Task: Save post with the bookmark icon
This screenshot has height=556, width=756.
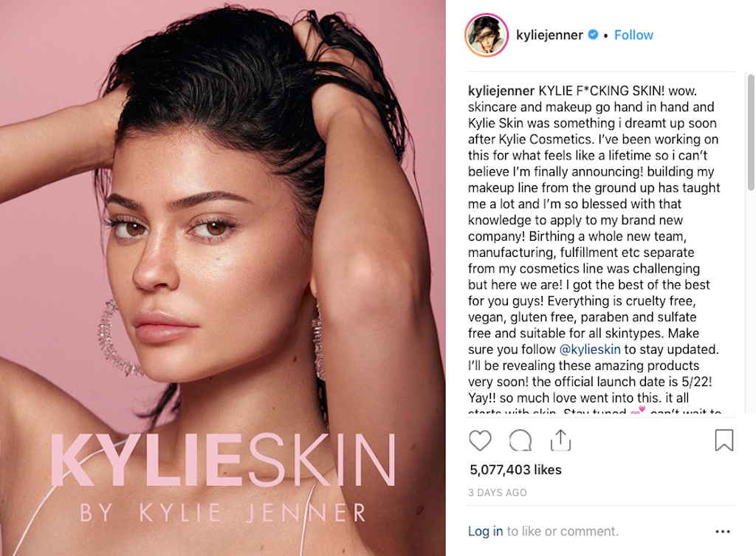Action: click(x=724, y=440)
